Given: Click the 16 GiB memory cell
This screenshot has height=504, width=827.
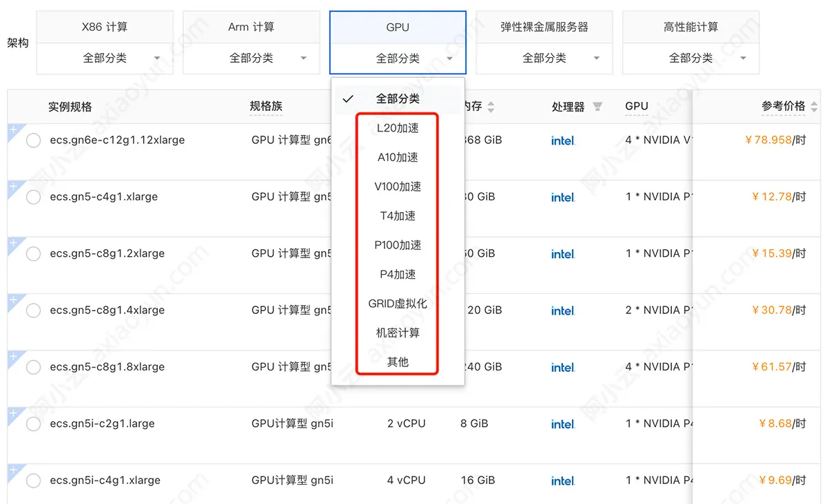Looking at the screenshot, I should coord(478,480).
